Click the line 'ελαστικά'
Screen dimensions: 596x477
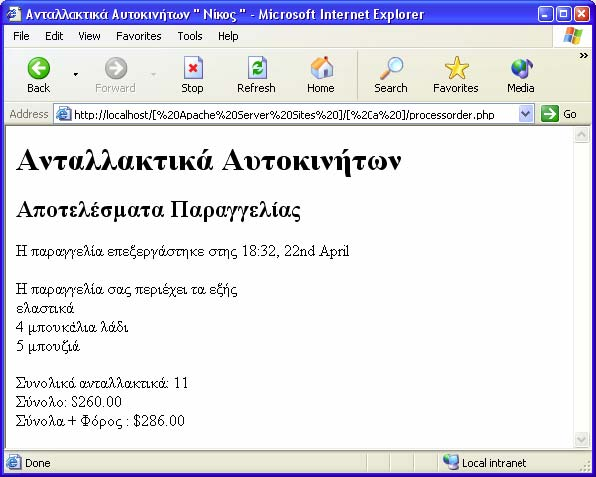tap(45, 308)
